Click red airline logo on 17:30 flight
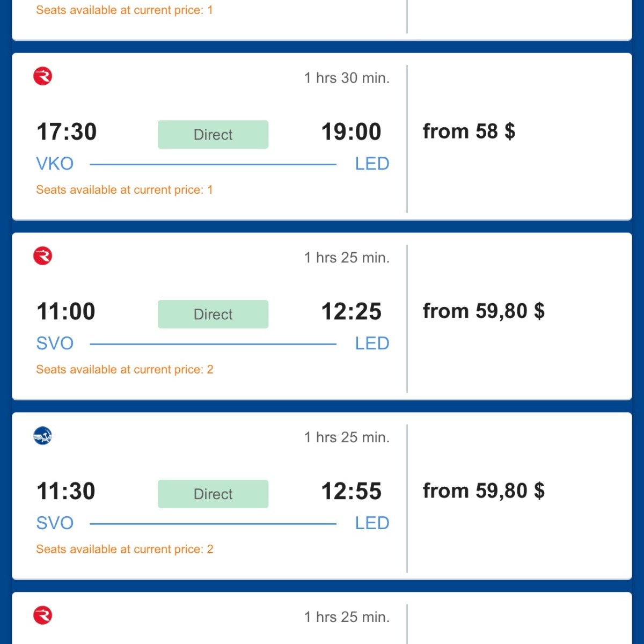The height and width of the screenshot is (644, 644). tap(43, 76)
